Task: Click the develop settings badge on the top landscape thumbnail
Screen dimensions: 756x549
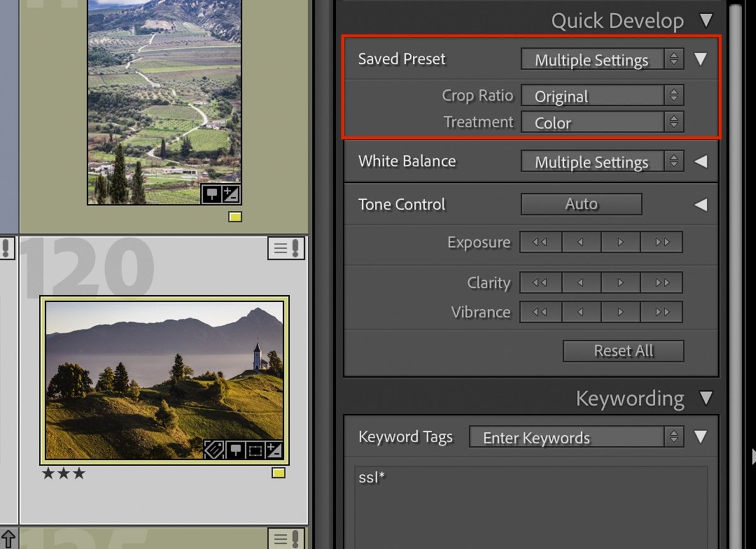Action: [231, 194]
